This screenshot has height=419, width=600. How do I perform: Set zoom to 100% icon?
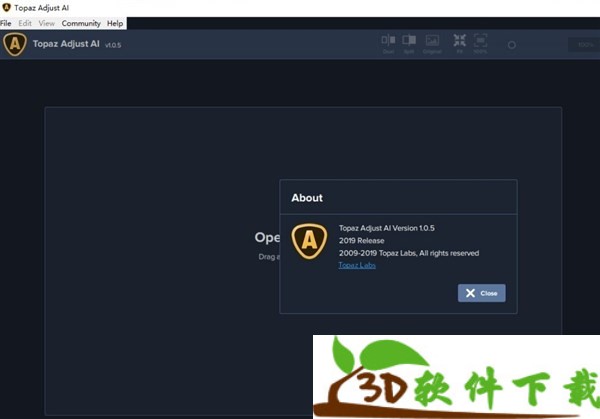480,44
